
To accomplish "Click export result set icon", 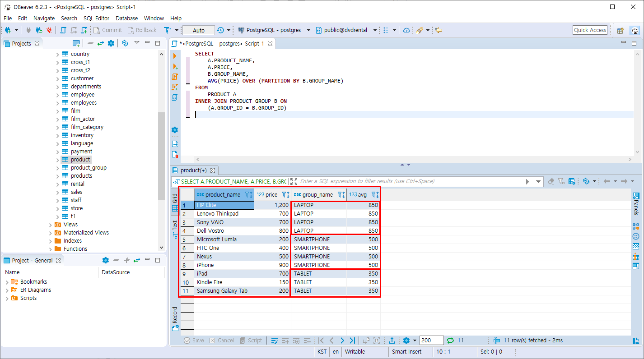I will [392, 341].
